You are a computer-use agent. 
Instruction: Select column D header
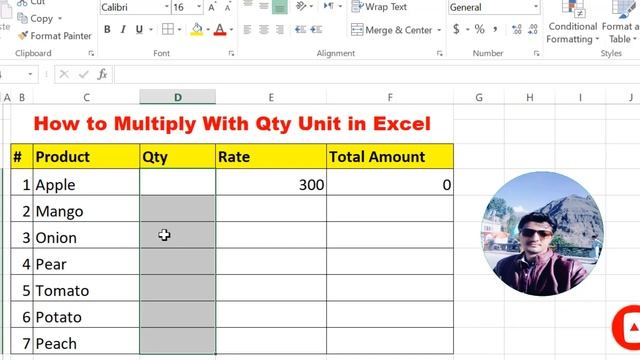point(178,98)
